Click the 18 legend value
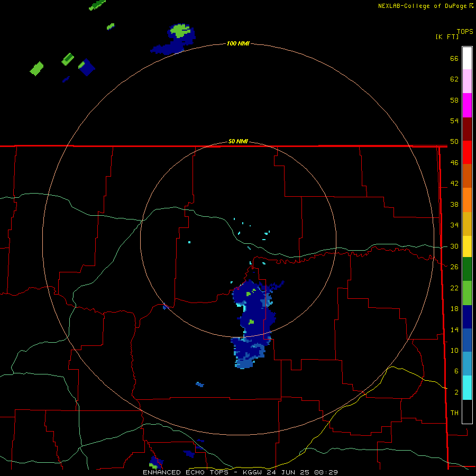Image resolution: width=476 pixels, height=476 pixels. pyautogui.click(x=454, y=309)
